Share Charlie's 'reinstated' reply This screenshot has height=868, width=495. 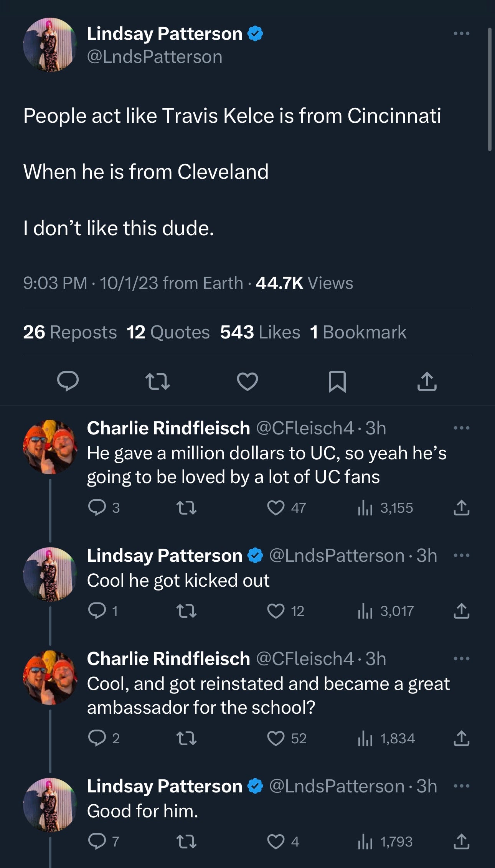[461, 738]
